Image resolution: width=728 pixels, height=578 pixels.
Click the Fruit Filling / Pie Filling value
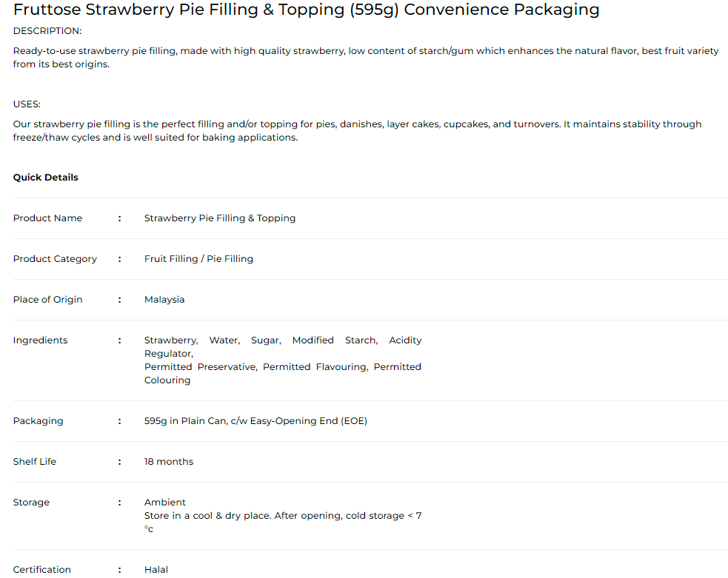(198, 259)
